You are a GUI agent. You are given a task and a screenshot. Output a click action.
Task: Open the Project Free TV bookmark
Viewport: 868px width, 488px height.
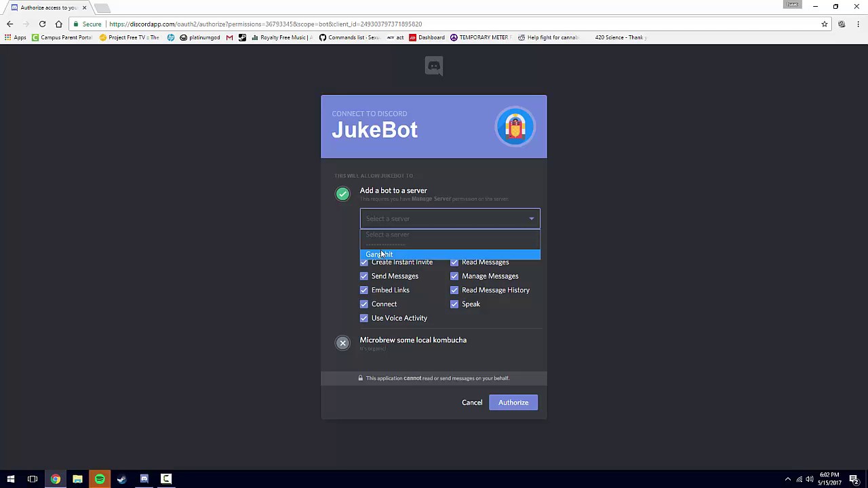(130, 37)
